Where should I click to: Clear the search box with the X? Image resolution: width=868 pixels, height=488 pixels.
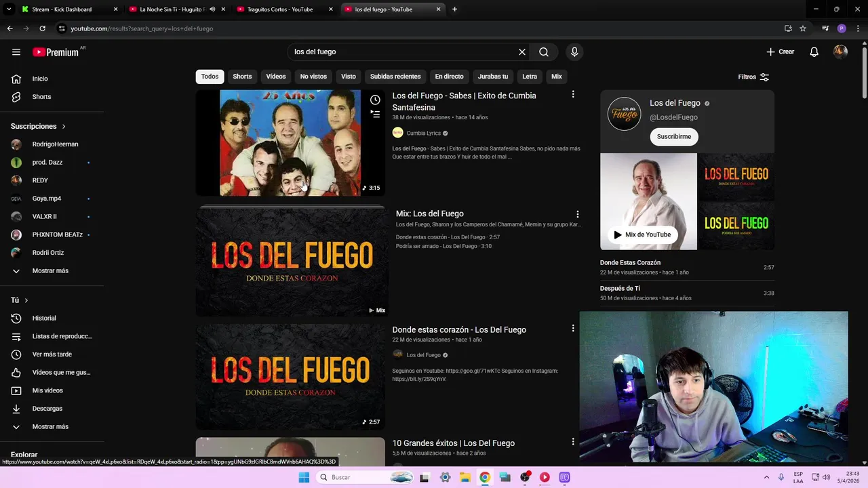coord(522,52)
